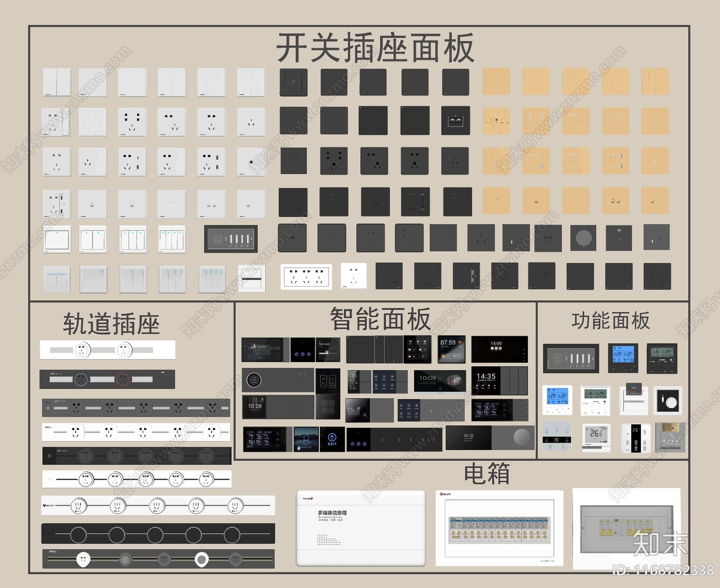This screenshot has height=588, width=720.
Task: Click the EXIT smart panel tile
Action: coord(332,439)
